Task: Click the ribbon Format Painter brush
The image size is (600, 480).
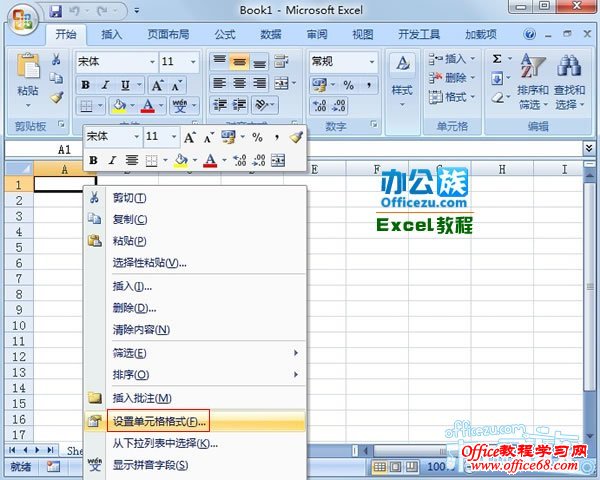Action: (x=56, y=98)
